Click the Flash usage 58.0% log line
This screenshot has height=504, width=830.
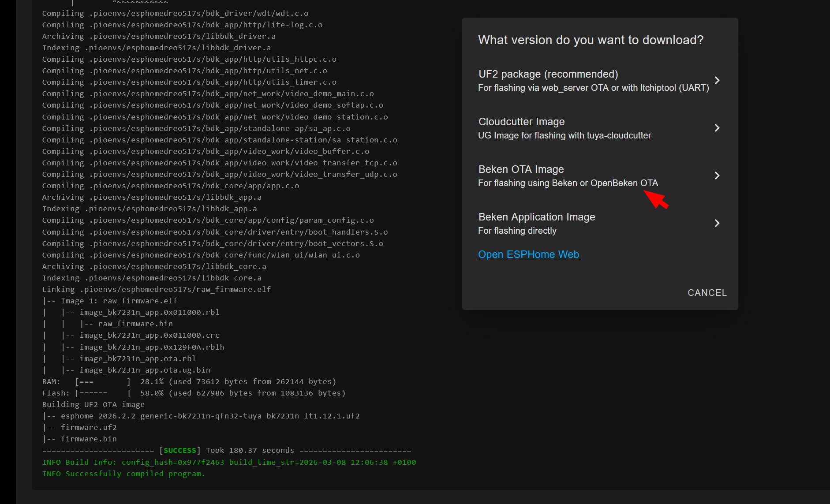[194, 393]
